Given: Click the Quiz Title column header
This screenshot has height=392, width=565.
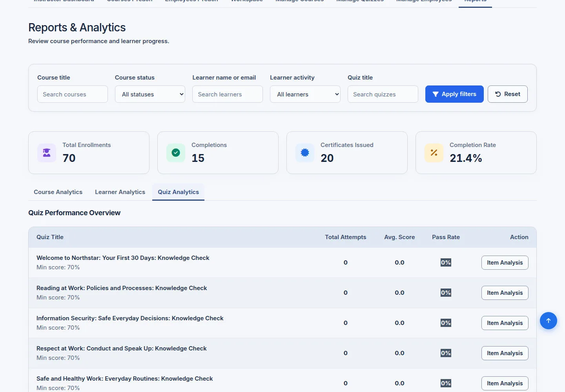Looking at the screenshot, I should tap(50, 237).
